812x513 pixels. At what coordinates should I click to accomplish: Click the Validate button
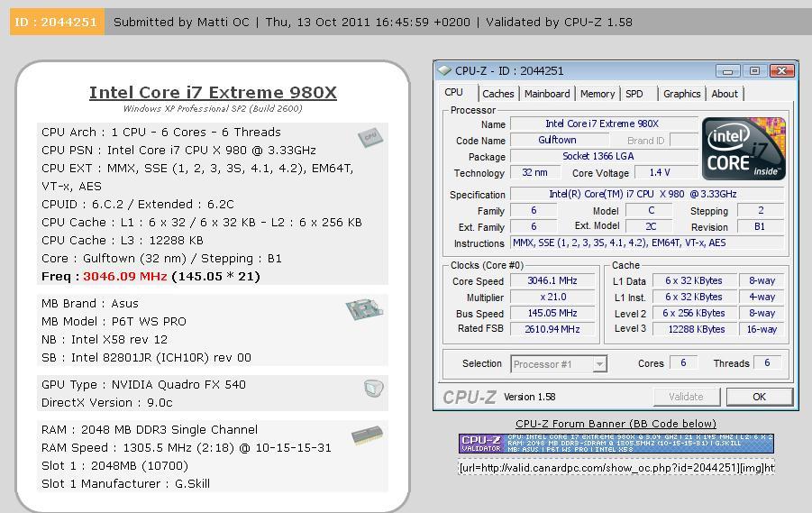click(686, 397)
